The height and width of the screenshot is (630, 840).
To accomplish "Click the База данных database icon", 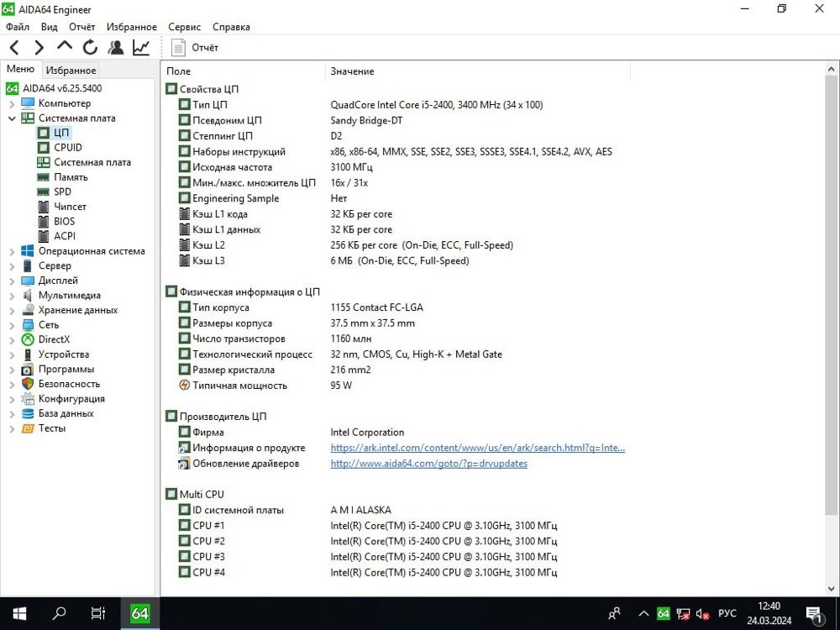I will click(x=28, y=413).
